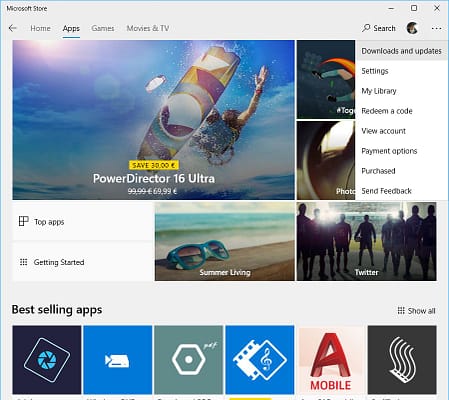The image size is (449, 400).
Task: Click the Getting Started dots icon
Action: pyautogui.click(x=23, y=262)
